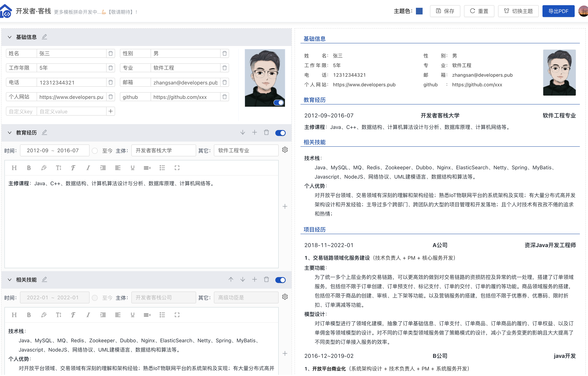Image resolution: width=588 pixels, height=376 pixels.
Task: Click the plus beside 相关技能 editor
Action: click(285, 354)
